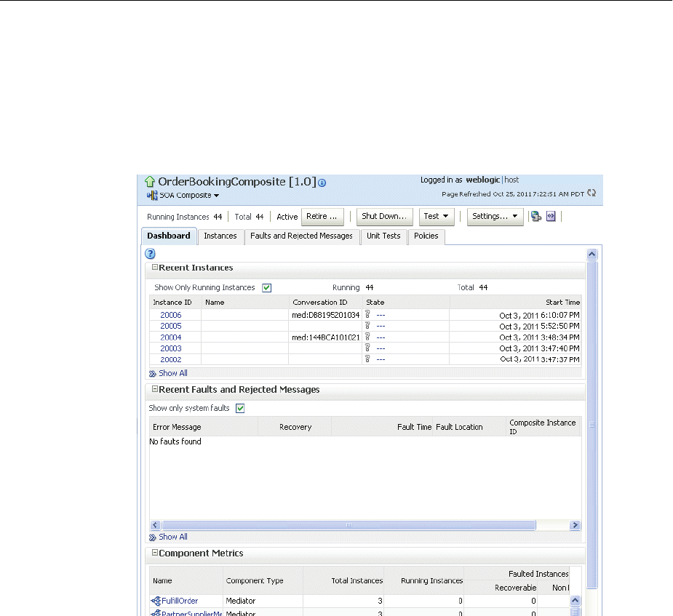Image resolution: width=673 pixels, height=616 pixels.
Task: Click the green up-arrow status icon
Action: 149,181
